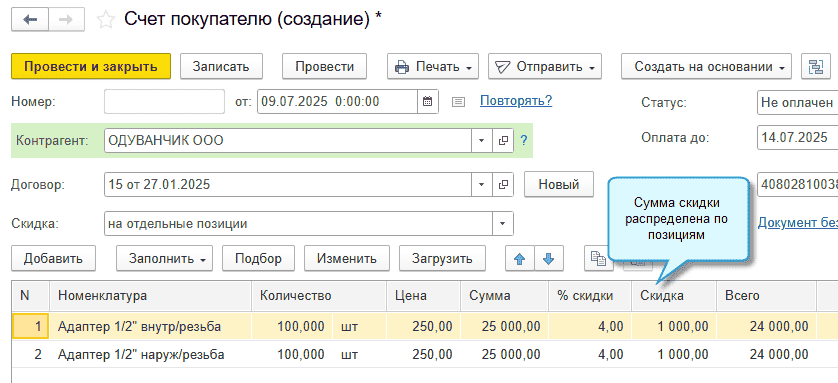Click Всего cell 24 000,00 in row 1
This screenshot has width=838, height=383.
click(x=766, y=326)
